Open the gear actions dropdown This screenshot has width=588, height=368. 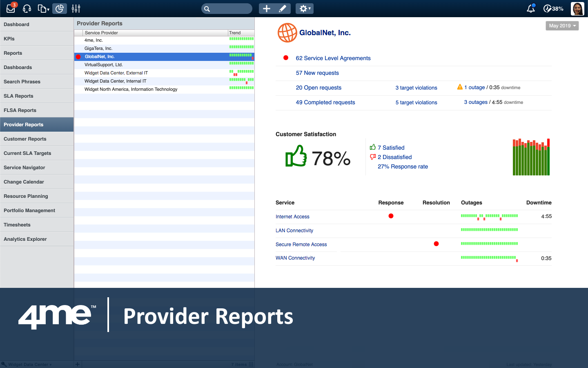[x=305, y=9]
